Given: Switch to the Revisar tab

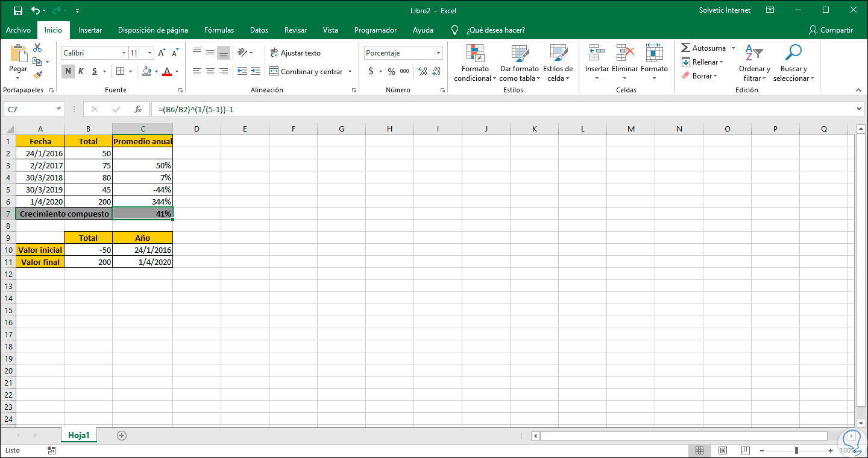Looking at the screenshot, I should (295, 30).
